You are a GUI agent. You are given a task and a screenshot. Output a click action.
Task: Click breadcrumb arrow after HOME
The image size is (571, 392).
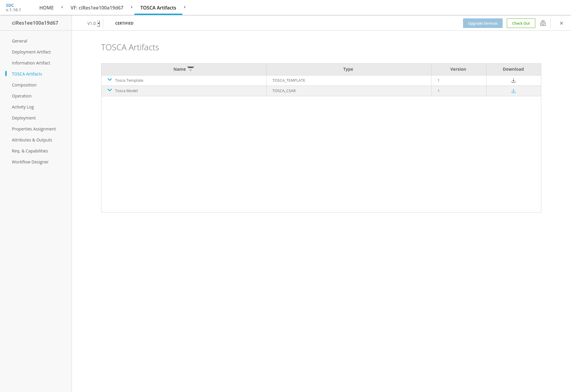pyautogui.click(x=62, y=7)
